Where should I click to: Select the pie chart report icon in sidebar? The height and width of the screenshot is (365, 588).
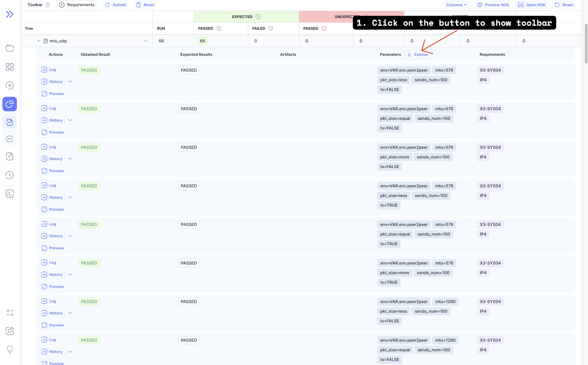(x=10, y=104)
